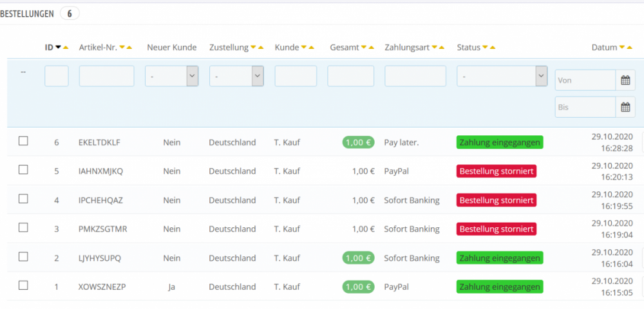Screen dimensions: 644x309
Task: Click Bestellung storniert status of IPCHEHQAZ
Action: pyautogui.click(x=497, y=200)
